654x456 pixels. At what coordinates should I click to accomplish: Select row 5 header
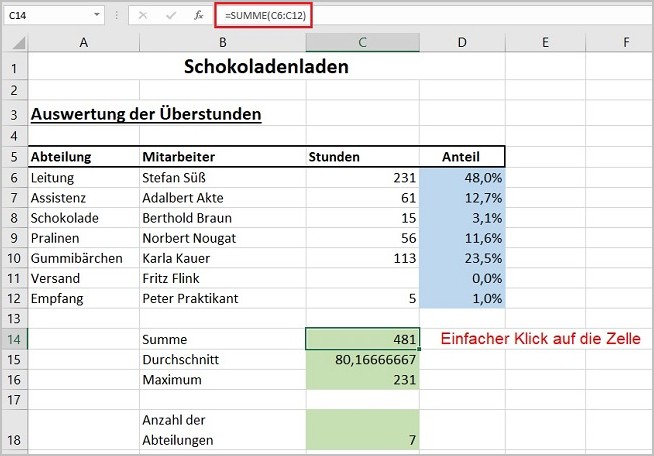pyautogui.click(x=14, y=157)
